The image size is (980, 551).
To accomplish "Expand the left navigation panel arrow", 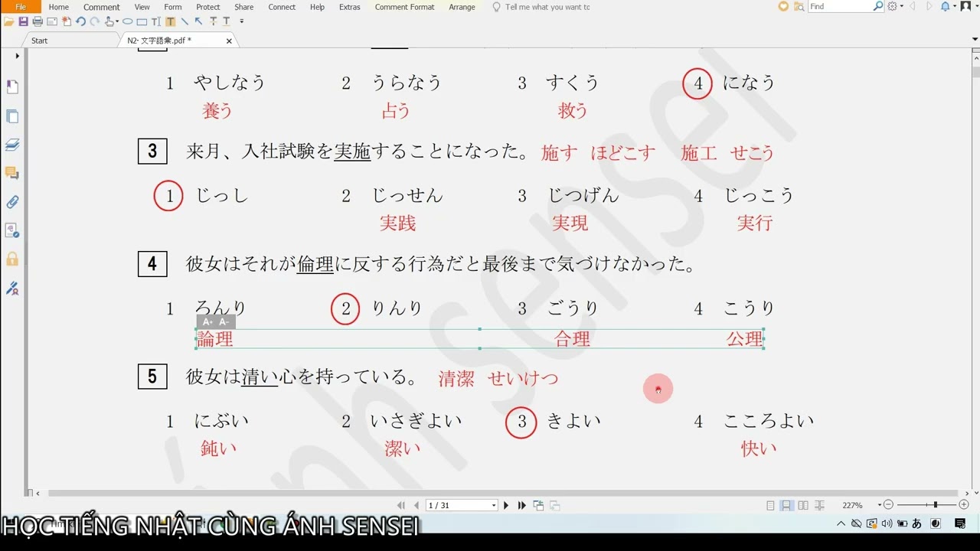I will (17, 55).
